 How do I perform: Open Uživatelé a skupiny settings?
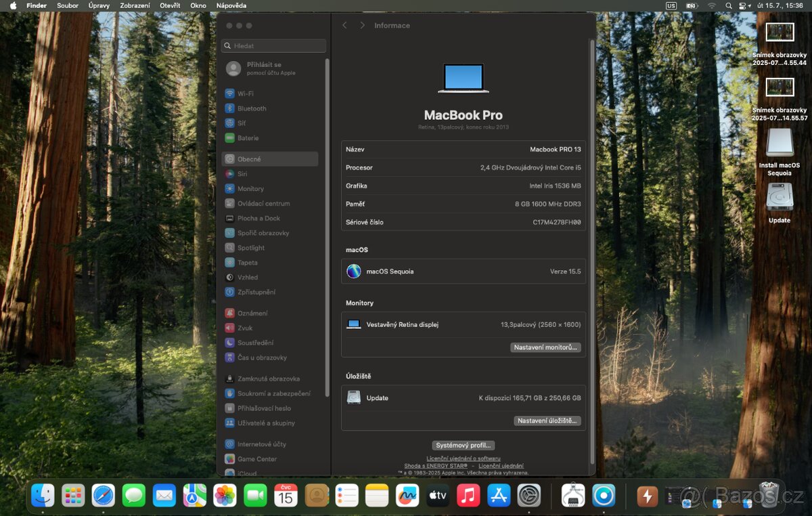tap(269, 423)
